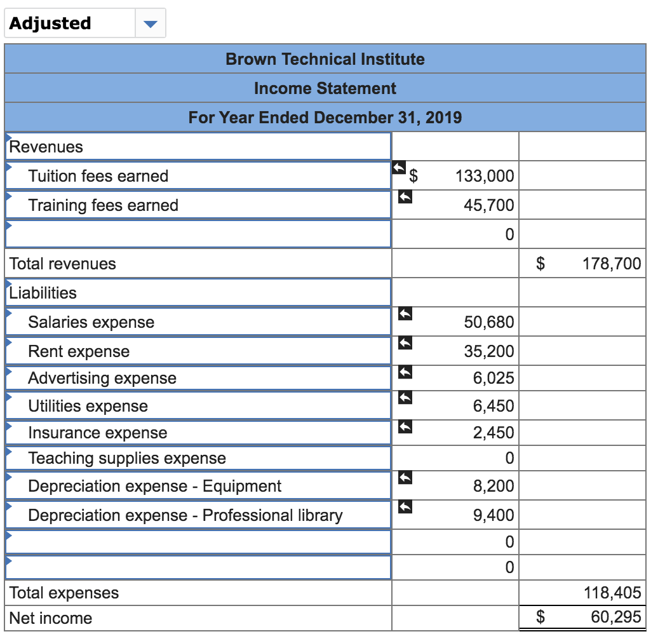672x634 pixels.
Task: Select the Teaching supplies expense amount cell
Action: coord(455,457)
